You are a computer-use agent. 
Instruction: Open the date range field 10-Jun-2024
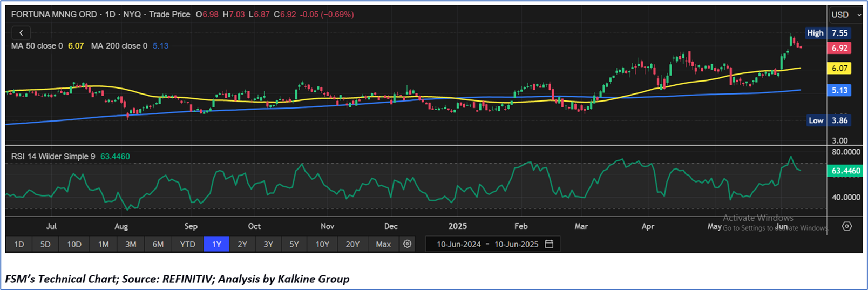459,244
